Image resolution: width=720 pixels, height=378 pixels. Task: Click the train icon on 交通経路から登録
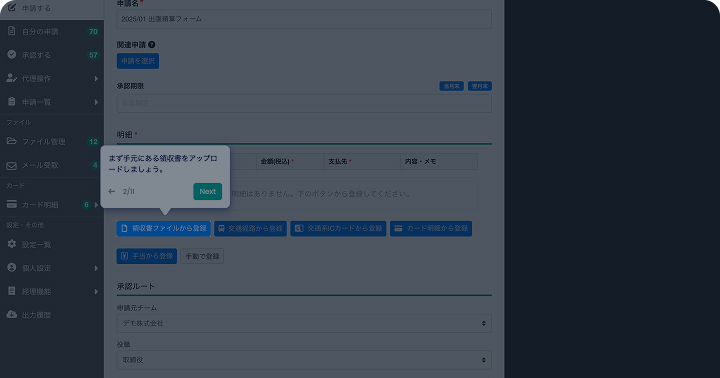pyautogui.click(x=221, y=228)
